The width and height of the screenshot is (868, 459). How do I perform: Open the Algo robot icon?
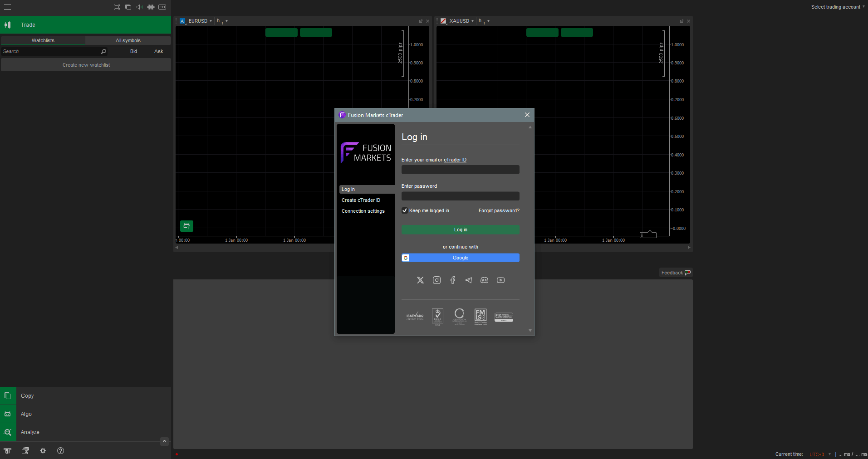point(8,414)
